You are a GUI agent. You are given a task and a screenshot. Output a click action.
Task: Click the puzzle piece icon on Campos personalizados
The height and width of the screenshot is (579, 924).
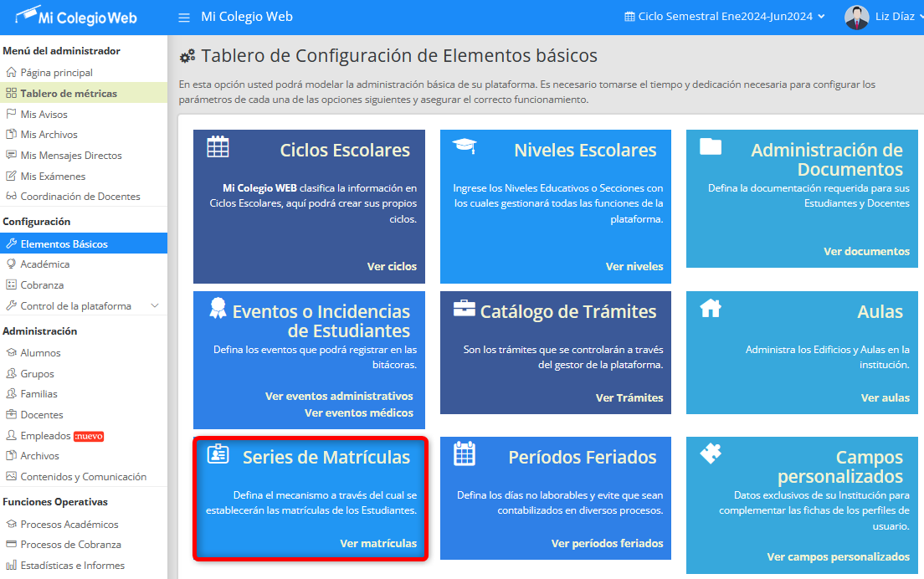(711, 453)
